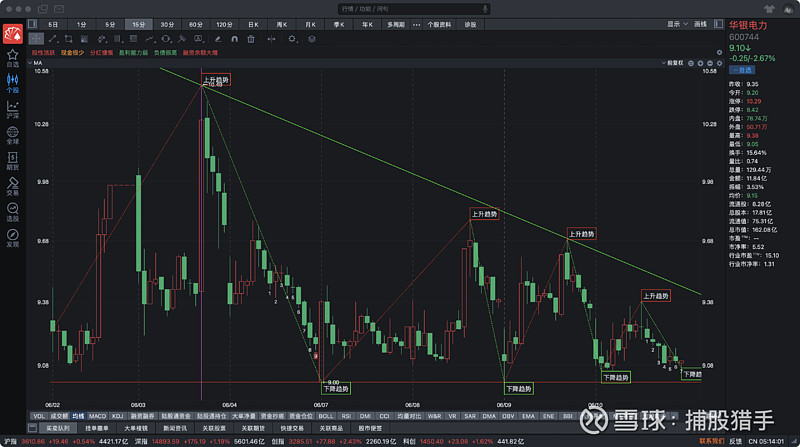The width and height of the screenshot is (800, 447).
Task: Open the window list icon in title bar
Action: pyautogui.click(x=43, y=9)
